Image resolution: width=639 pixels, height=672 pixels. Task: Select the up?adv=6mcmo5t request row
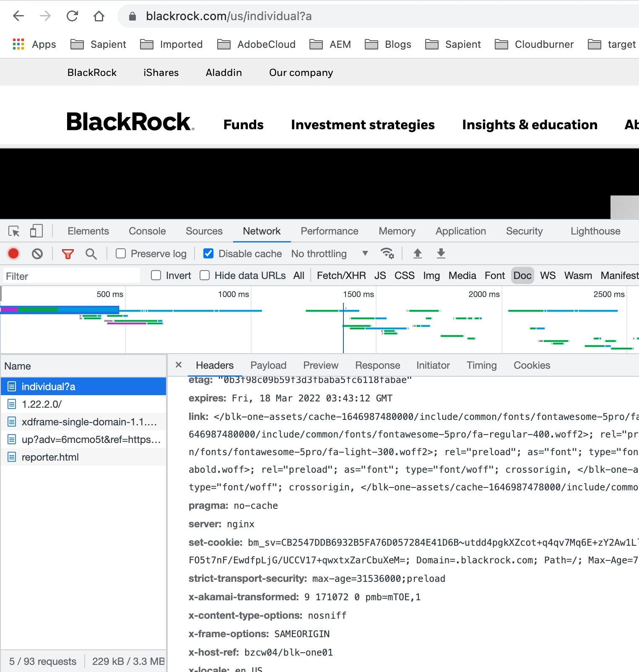pos(83,439)
